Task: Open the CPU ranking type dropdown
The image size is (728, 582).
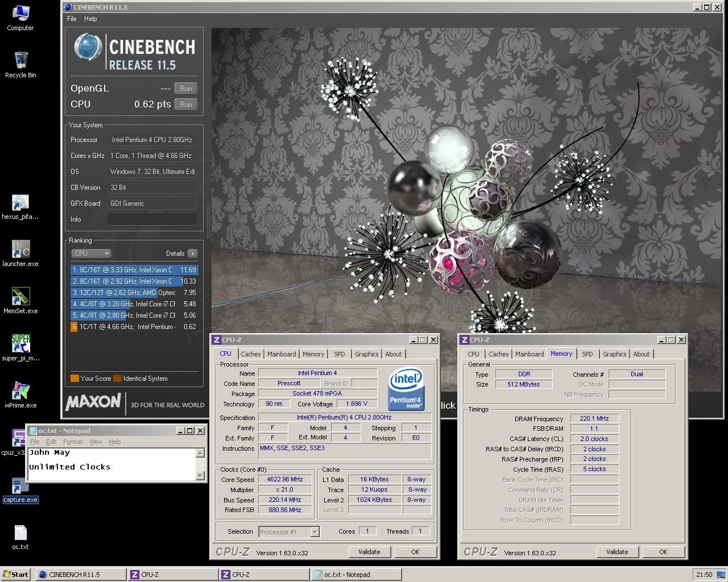Action: pos(91,253)
